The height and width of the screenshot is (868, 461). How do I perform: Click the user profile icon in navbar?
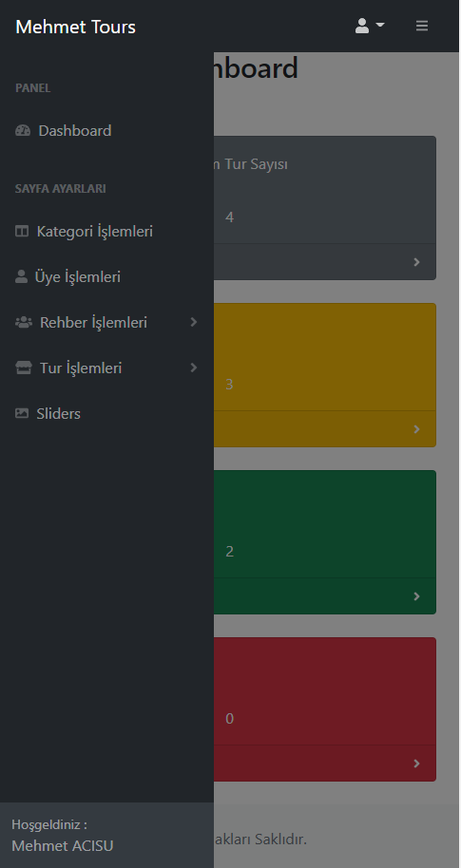[x=362, y=26]
